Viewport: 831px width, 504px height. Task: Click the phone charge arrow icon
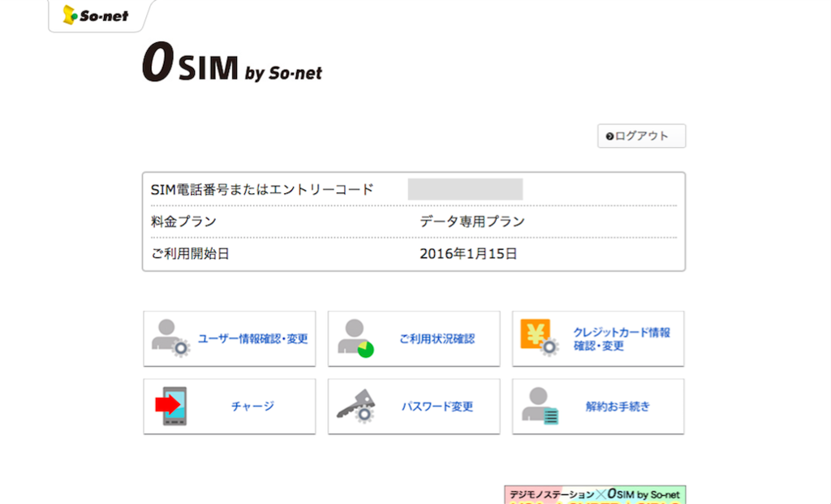click(171, 406)
